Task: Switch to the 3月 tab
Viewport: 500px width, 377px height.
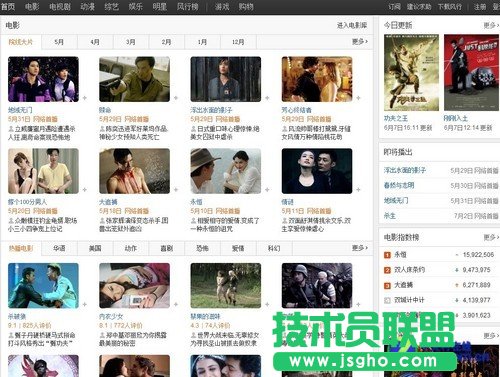Action: 131,42
